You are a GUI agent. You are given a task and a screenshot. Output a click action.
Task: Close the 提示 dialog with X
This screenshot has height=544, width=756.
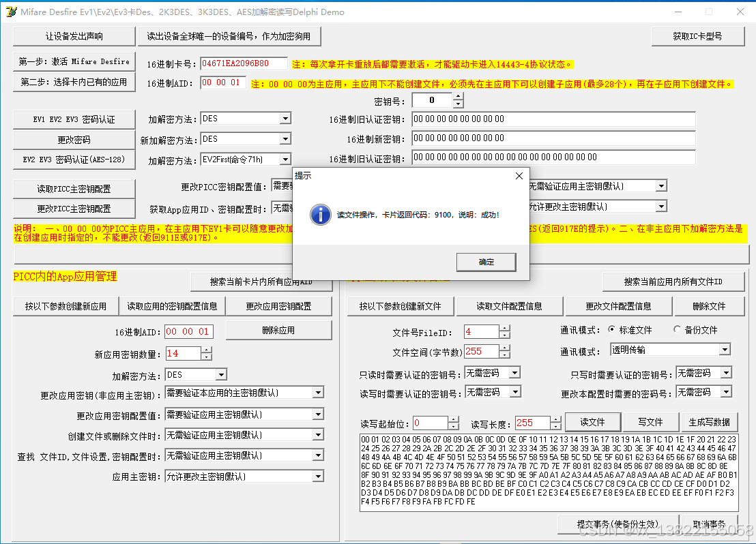(519, 176)
